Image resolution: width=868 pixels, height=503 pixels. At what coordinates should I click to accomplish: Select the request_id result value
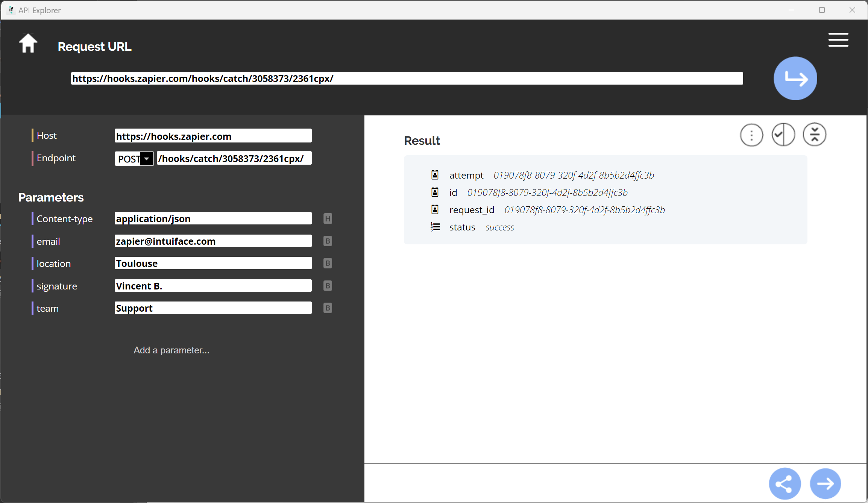pyautogui.click(x=584, y=210)
